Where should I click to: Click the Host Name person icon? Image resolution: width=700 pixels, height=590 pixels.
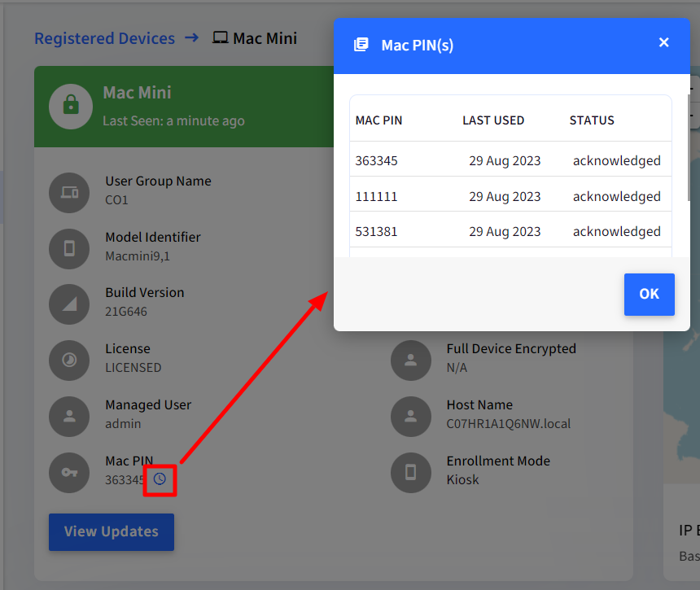click(x=411, y=417)
